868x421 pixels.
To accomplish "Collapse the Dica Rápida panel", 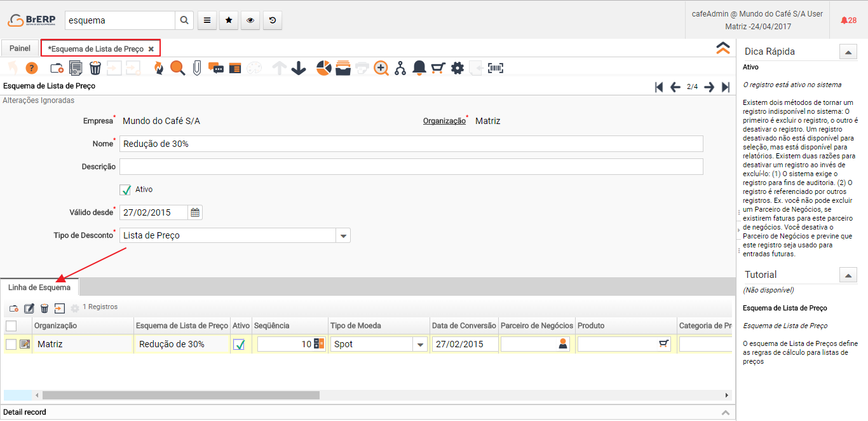I will 848,52.
